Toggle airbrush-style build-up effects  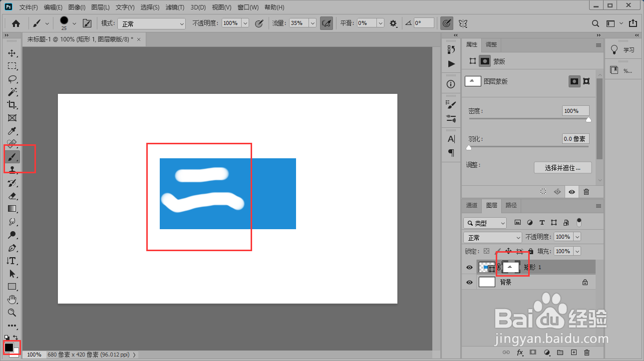click(x=326, y=23)
